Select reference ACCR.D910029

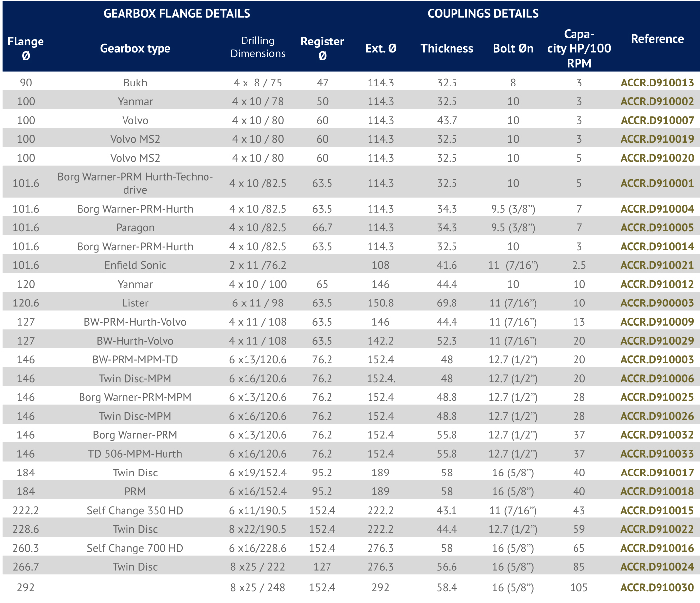[x=658, y=341]
